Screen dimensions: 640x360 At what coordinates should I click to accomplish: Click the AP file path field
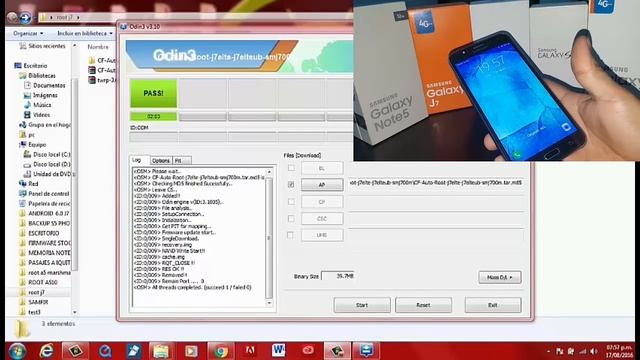click(436, 183)
